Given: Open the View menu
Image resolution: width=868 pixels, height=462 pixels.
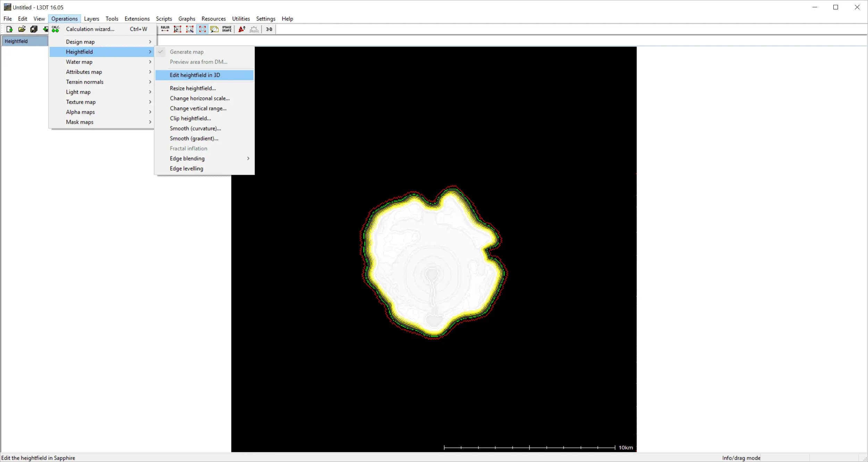Looking at the screenshot, I should (39, 19).
